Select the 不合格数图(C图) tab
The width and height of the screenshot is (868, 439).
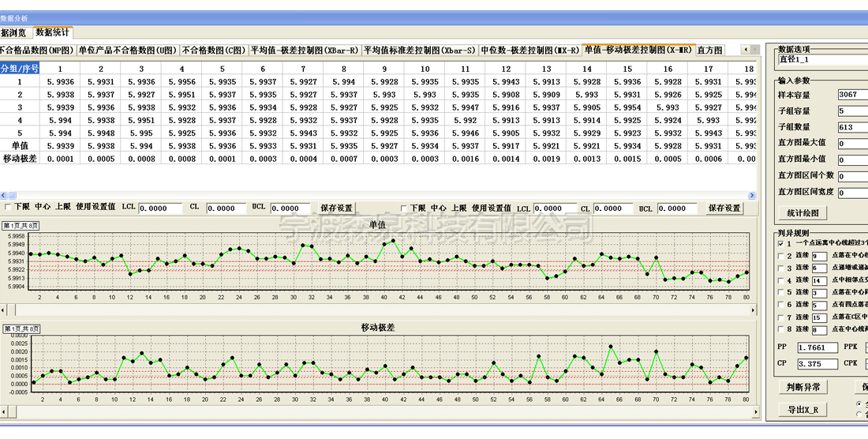point(214,50)
